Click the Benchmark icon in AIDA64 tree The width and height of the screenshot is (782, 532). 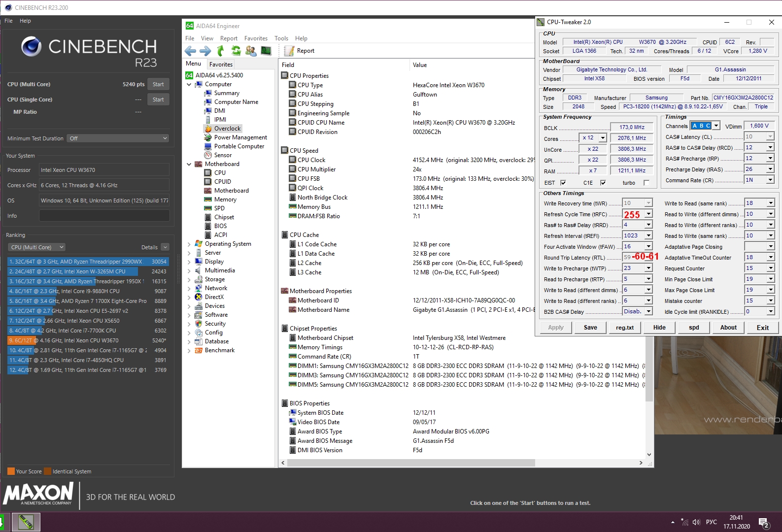[x=199, y=350]
